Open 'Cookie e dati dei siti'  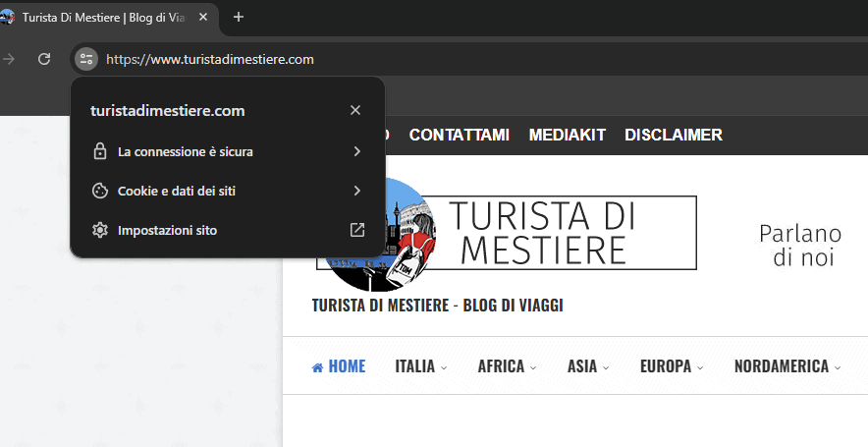(x=228, y=191)
